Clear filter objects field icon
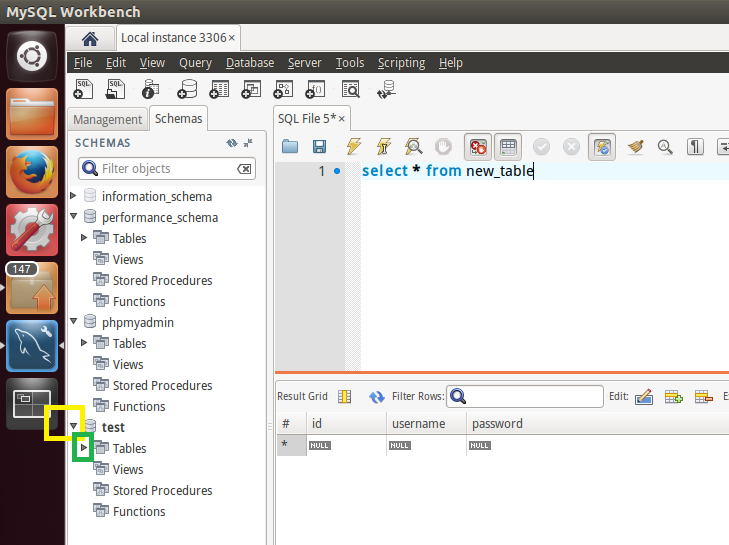The height and width of the screenshot is (545, 729). coord(245,169)
